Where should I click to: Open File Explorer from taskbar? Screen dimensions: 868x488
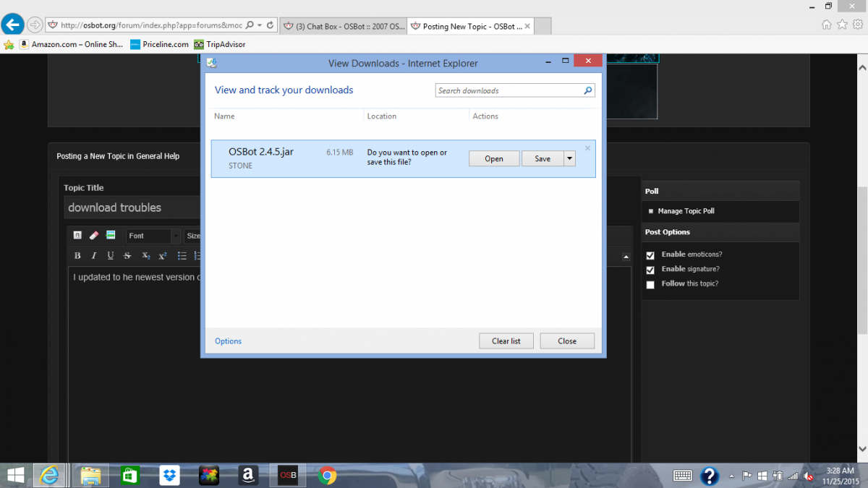90,476
